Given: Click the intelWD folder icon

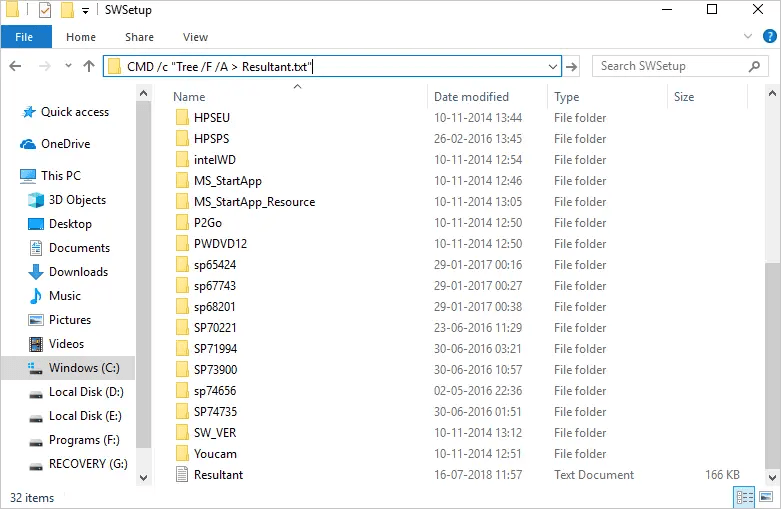Looking at the screenshot, I should coord(182,159).
